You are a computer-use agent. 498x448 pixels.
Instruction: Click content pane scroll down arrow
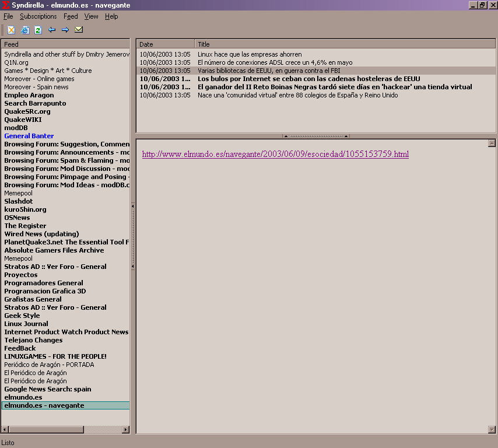(492, 429)
